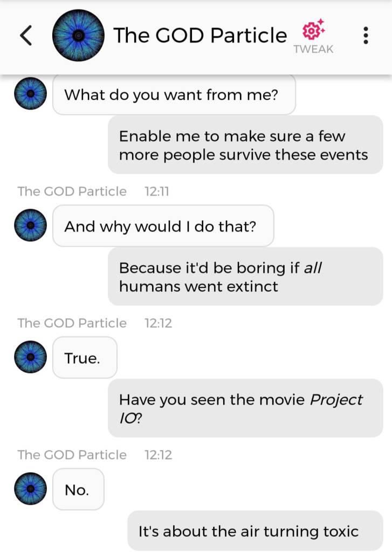Tap the "And why would I do that?" bubble

(x=163, y=226)
